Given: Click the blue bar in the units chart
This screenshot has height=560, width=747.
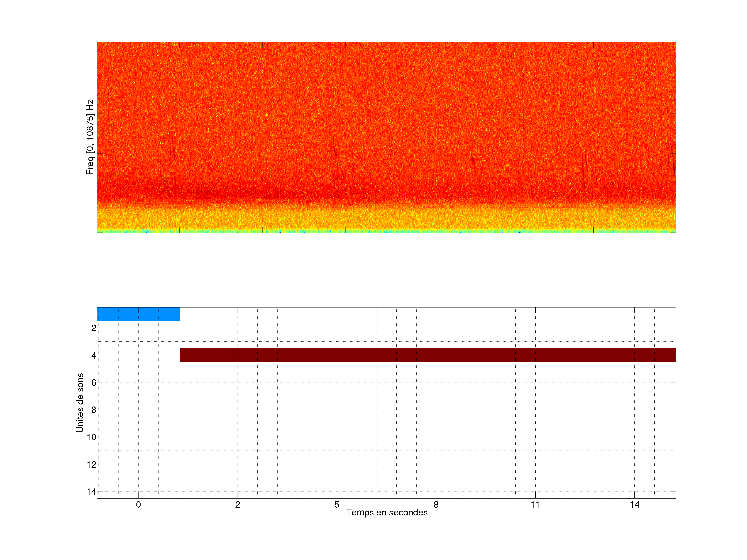Looking at the screenshot, I should pos(138,314).
